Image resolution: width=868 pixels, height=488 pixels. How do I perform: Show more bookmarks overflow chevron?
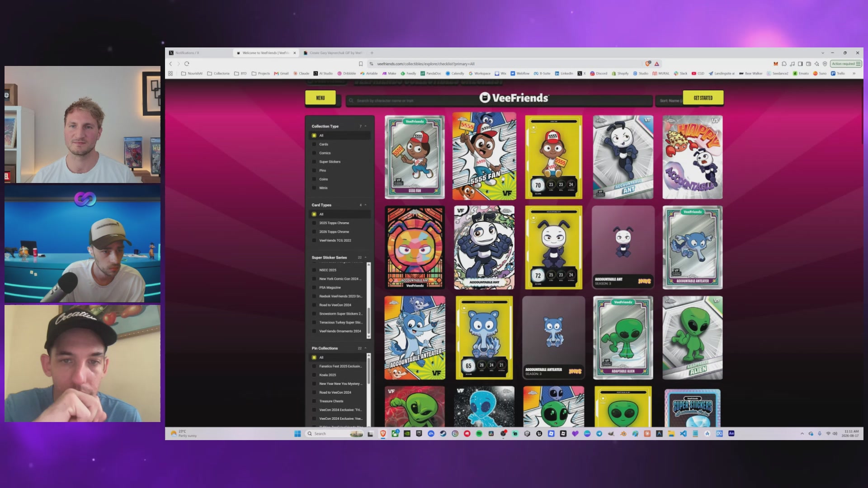coord(854,73)
